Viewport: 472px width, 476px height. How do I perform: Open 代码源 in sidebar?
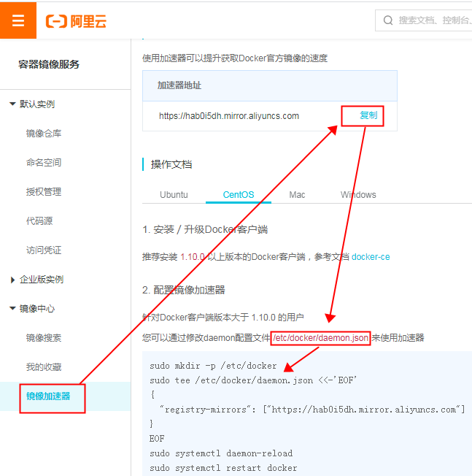pyautogui.click(x=39, y=220)
